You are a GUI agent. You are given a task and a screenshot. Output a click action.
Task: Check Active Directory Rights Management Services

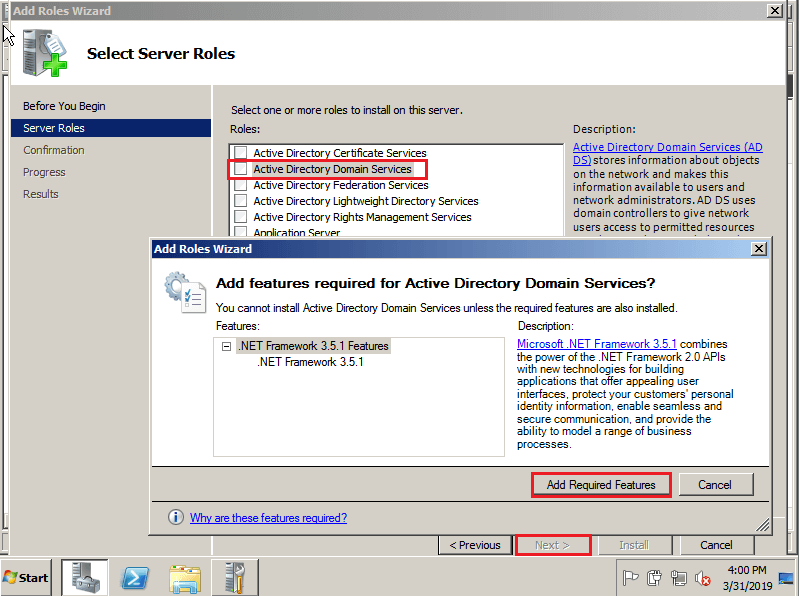pyautogui.click(x=241, y=217)
